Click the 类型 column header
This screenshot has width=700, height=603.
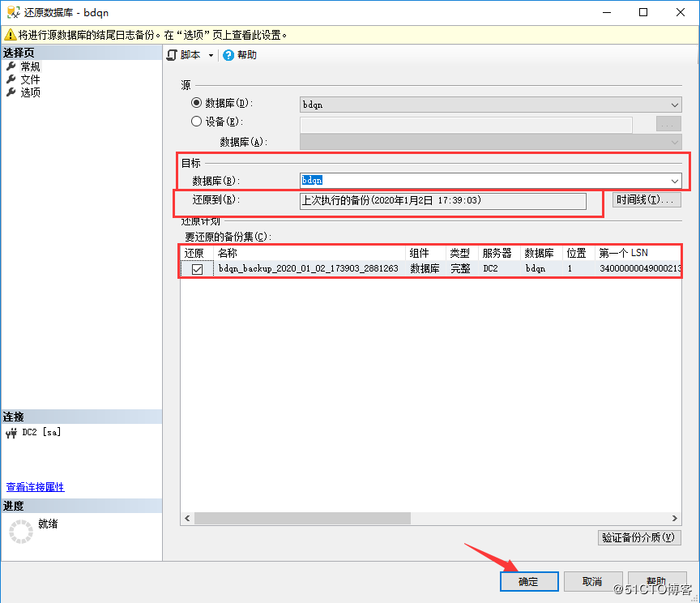[x=462, y=253]
